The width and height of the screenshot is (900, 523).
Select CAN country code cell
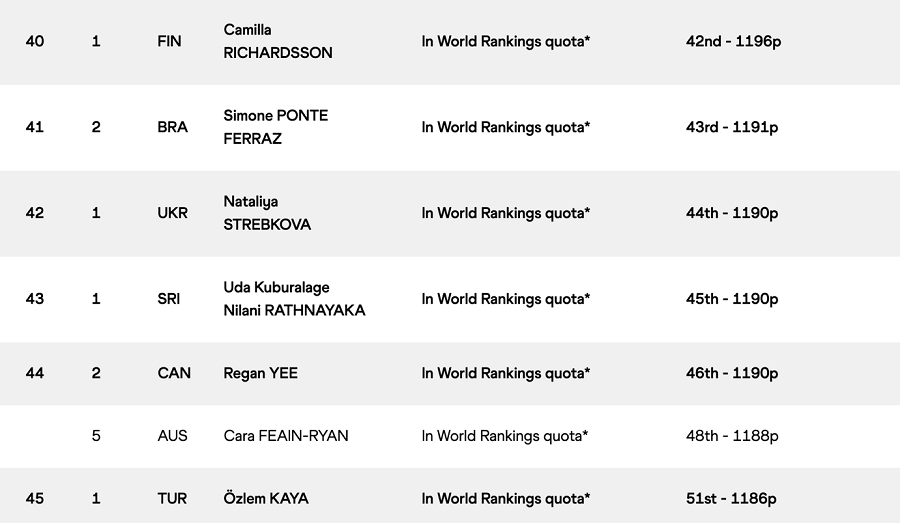[174, 373]
